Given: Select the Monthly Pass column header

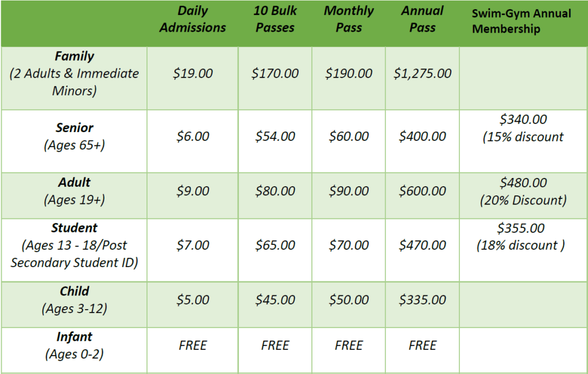Looking at the screenshot, I should click(349, 20).
